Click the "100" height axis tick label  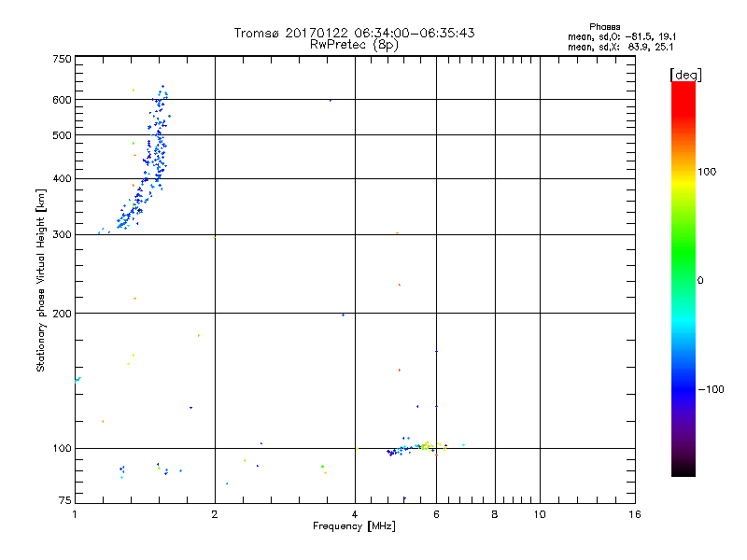point(62,449)
